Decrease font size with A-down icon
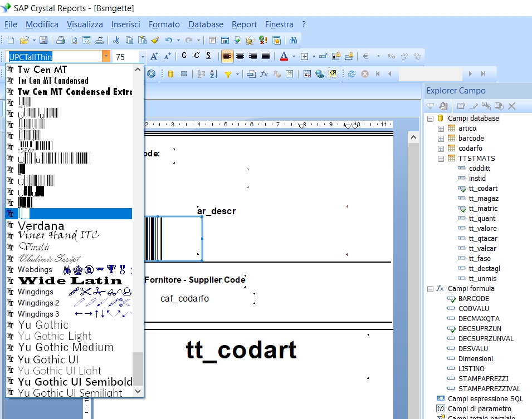The height and width of the screenshot is (419, 532). tap(167, 56)
